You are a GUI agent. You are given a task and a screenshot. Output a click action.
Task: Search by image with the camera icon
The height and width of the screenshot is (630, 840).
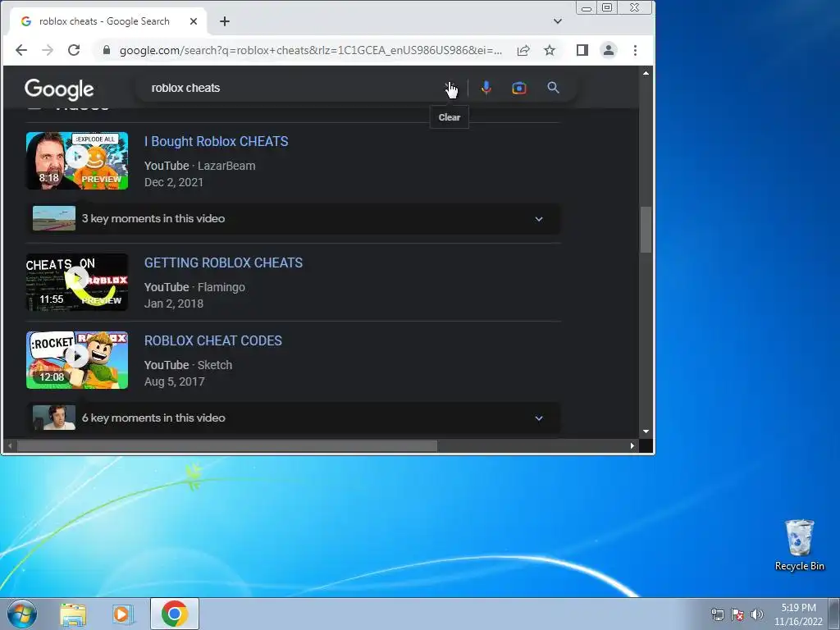click(519, 88)
